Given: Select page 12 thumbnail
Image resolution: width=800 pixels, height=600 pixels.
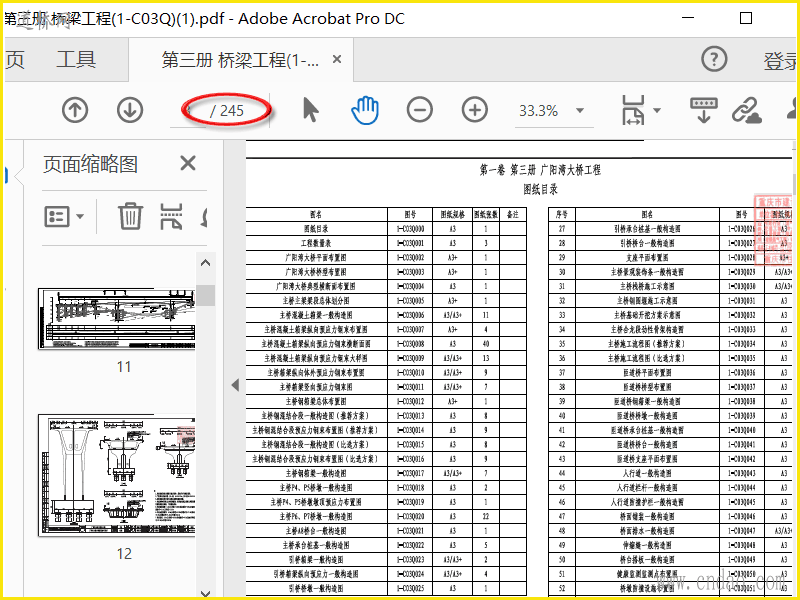Looking at the screenshot, I should click(x=116, y=476).
